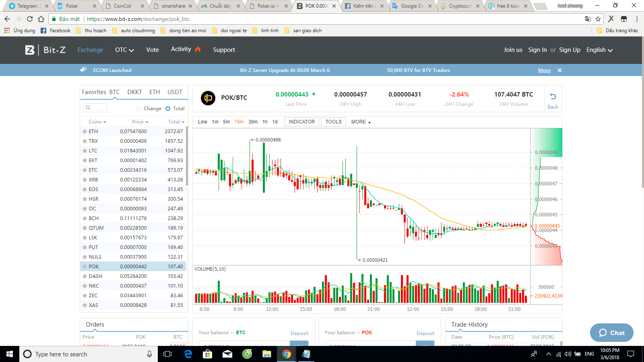Screen dimensions: 644x362
Task: Open the Vote page
Action: pyautogui.click(x=153, y=50)
